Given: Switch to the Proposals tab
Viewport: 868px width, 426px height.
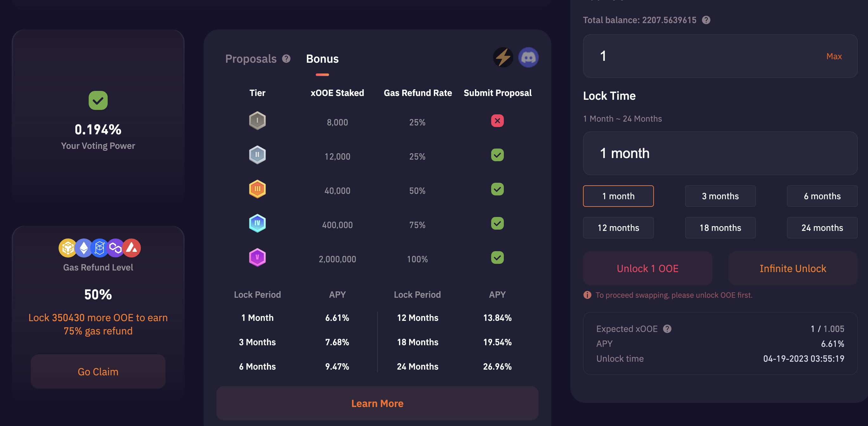Looking at the screenshot, I should pos(251,59).
